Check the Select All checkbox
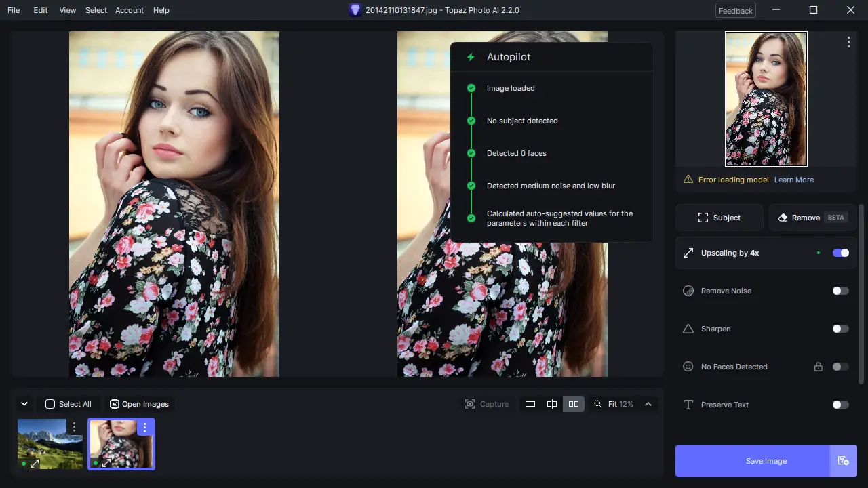 click(50, 404)
